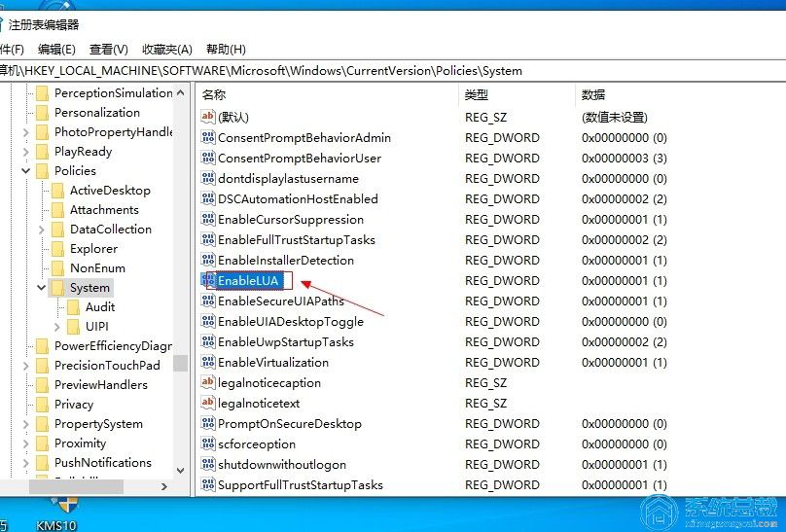
Task: Click the DWORD icon beside shutdownwithoutlogon
Action: tap(207, 464)
